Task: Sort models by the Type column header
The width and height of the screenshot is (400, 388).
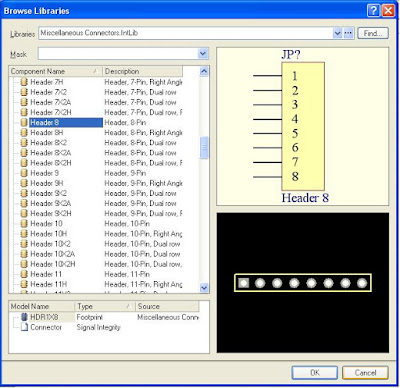Action: [x=105, y=306]
